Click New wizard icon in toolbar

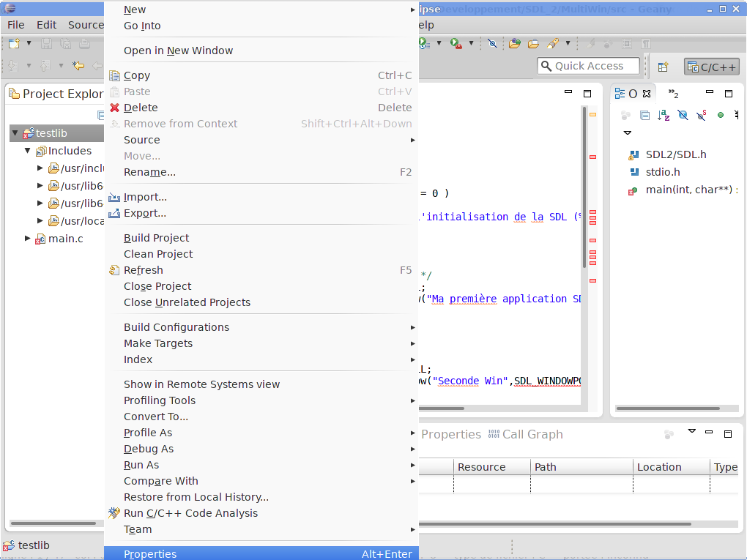coord(13,43)
